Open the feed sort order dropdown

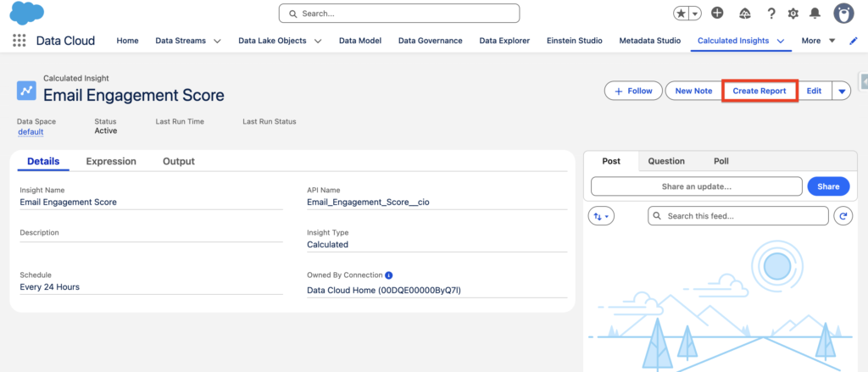tap(601, 216)
